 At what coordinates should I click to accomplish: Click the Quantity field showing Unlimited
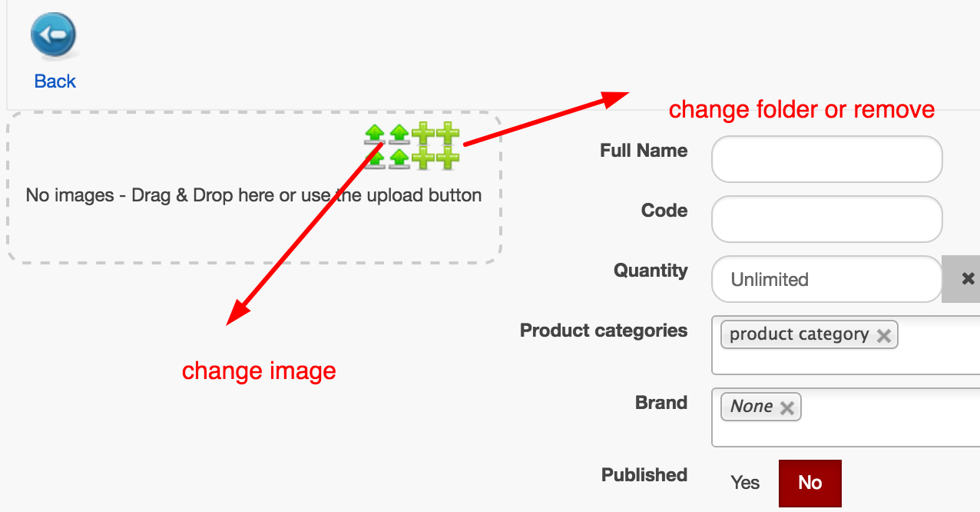pyautogui.click(x=826, y=279)
